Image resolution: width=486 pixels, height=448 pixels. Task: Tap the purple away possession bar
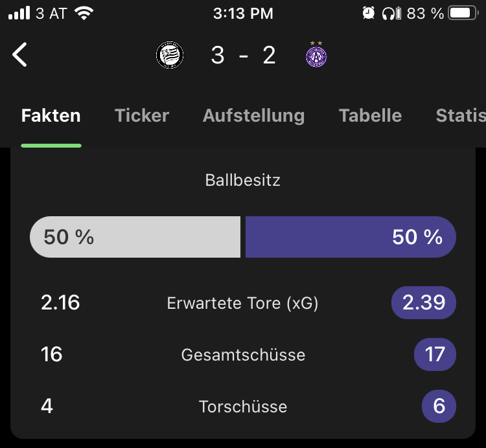point(351,237)
